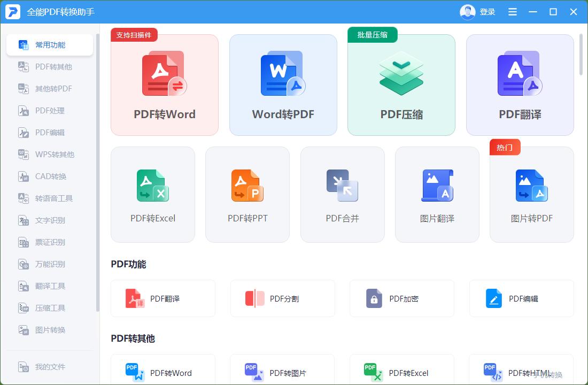588x385 pixels.
Task: Launch the PDF压缩 batch compression tool
Action: pyautogui.click(x=401, y=86)
